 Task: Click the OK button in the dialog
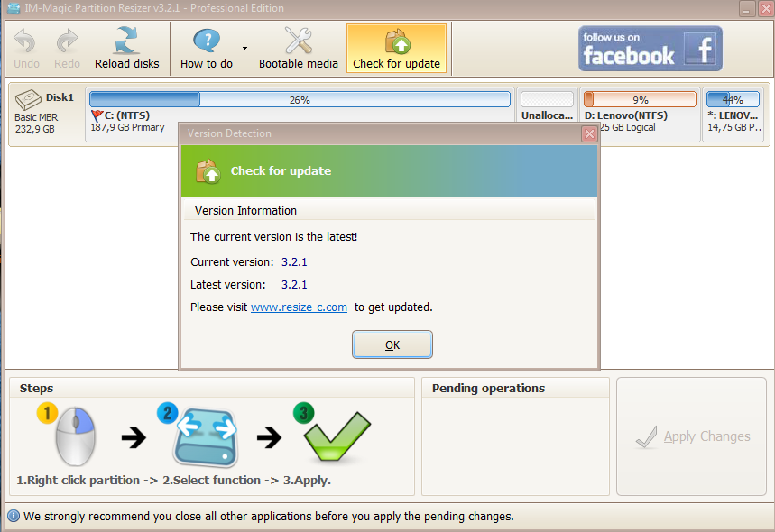point(392,344)
